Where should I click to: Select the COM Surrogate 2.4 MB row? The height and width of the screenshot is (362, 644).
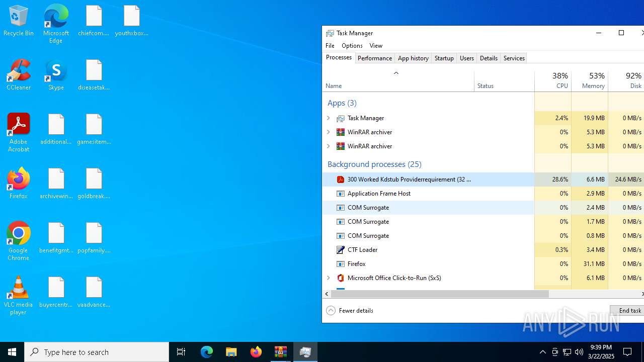[483, 208]
